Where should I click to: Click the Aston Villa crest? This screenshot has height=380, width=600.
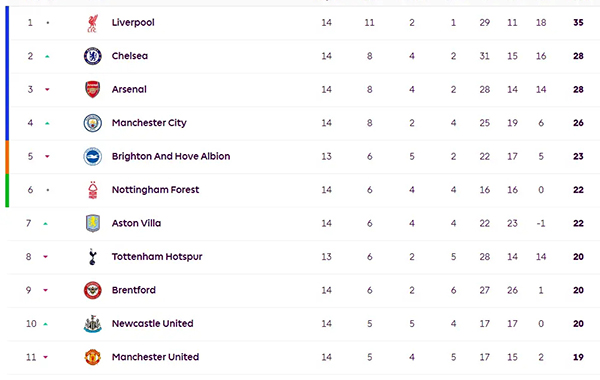93,223
